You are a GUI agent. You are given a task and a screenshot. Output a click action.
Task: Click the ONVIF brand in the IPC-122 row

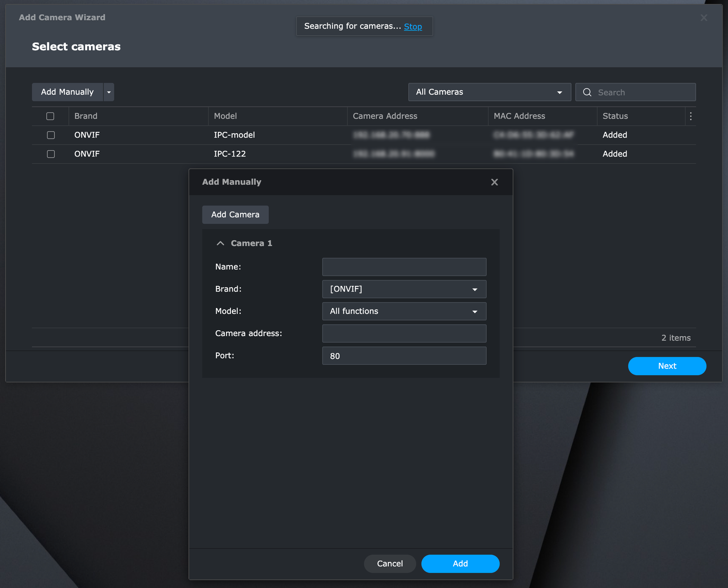pyautogui.click(x=87, y=154)
